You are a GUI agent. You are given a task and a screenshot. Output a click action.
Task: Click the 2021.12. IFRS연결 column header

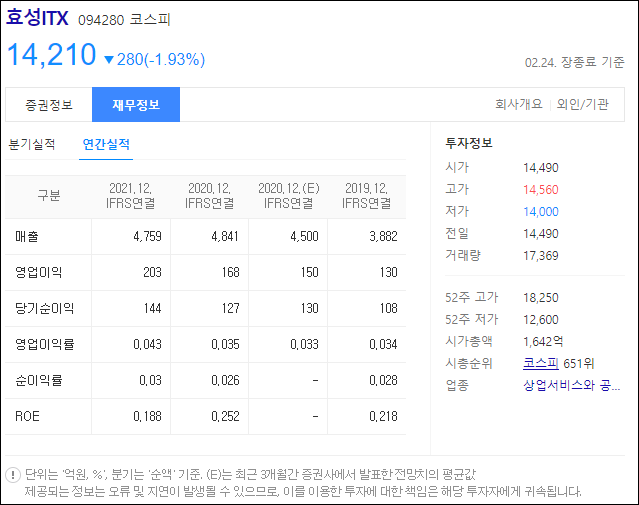click(130, 196)
